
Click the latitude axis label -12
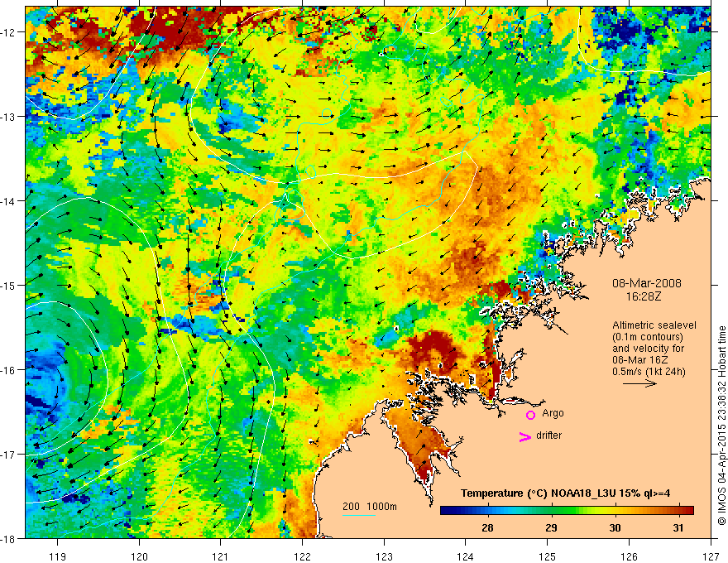pos(9,32)
